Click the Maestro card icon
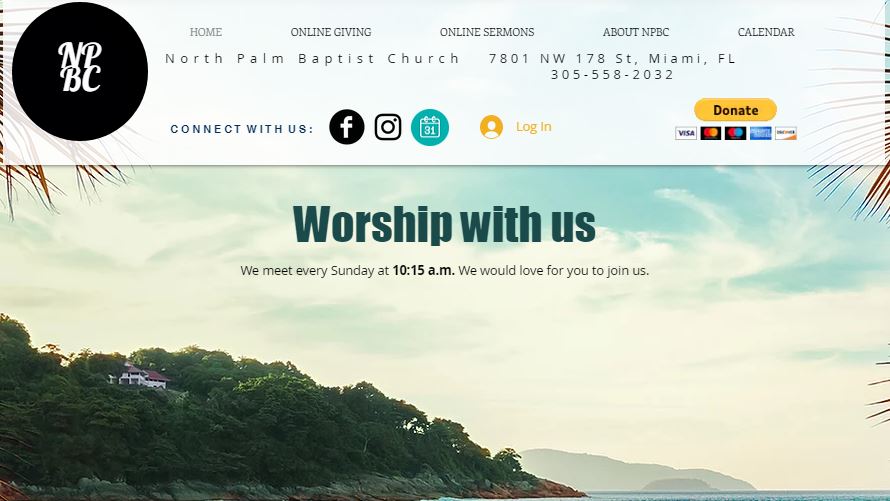Screen dimensions: 890x501 [x=735, y=133]
